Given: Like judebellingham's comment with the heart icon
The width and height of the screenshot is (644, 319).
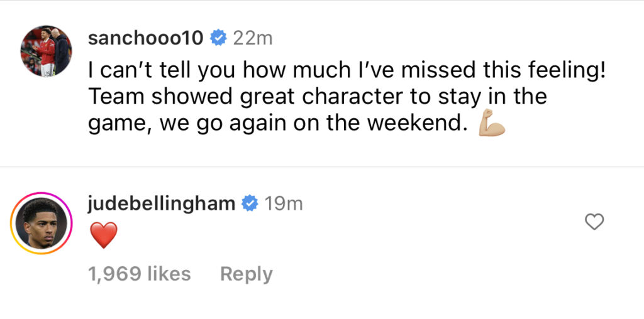Looking at the screenshot, I should click(594, 222).
